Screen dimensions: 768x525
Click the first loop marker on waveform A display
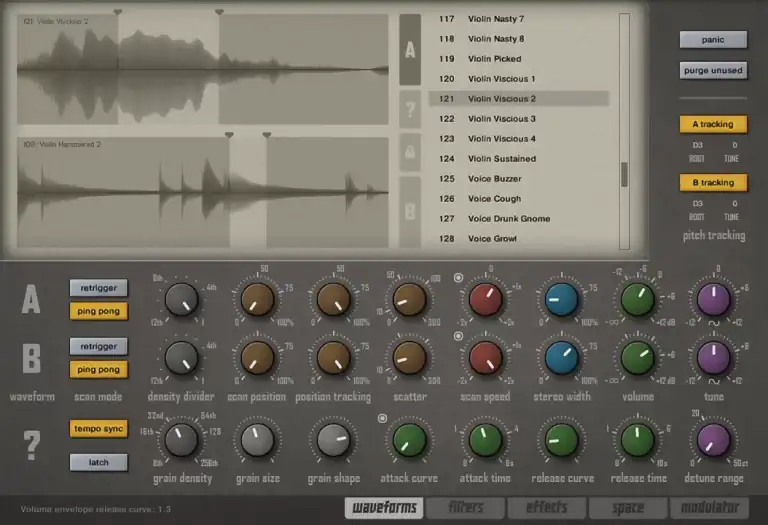[118, 11]
